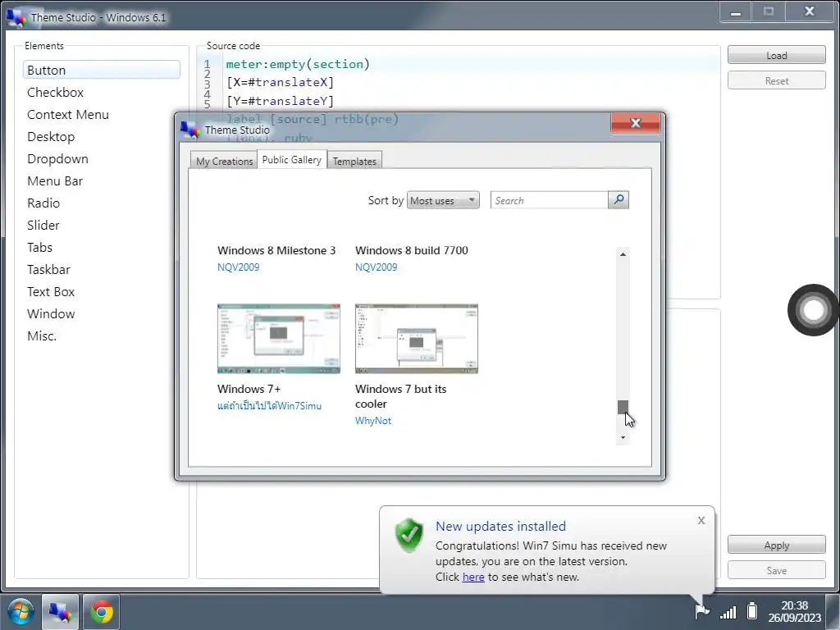Viewport: 840px width, 630px height.
Task: Click the Reset button
Action: 776,81
